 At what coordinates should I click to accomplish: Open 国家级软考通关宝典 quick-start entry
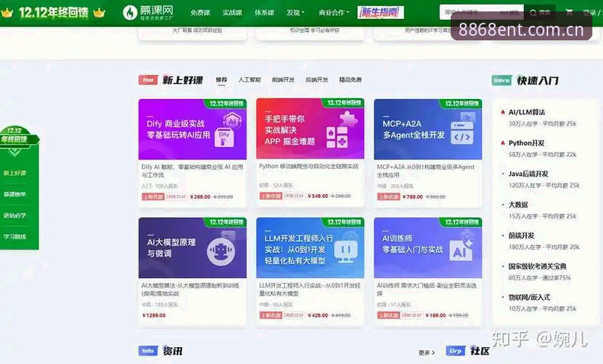538,266
